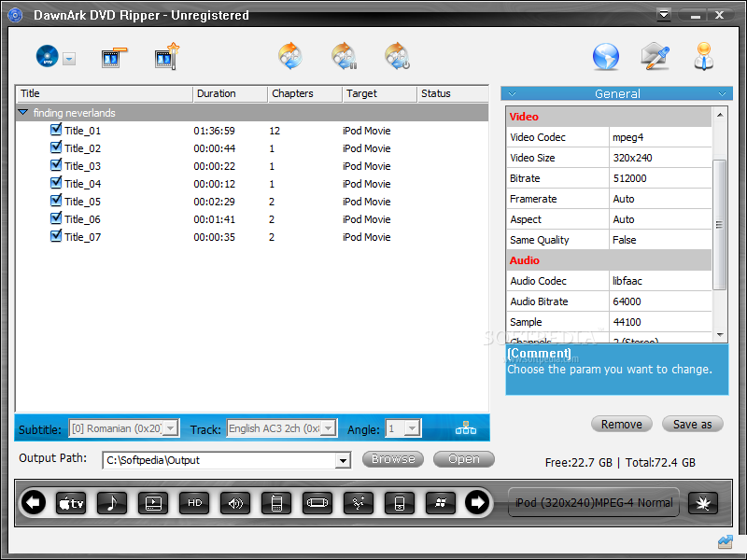Open the Subtitle dropdown
The image size is (747, 560).
coord(171,428)
